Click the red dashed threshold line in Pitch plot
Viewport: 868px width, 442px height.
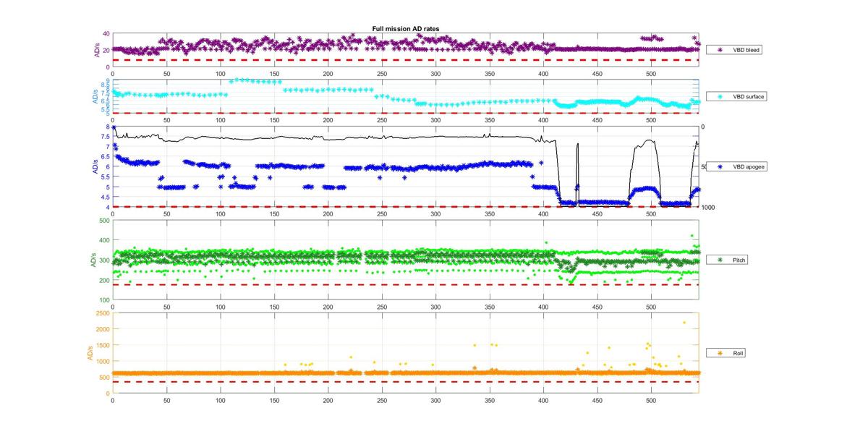tap(405, 285)
